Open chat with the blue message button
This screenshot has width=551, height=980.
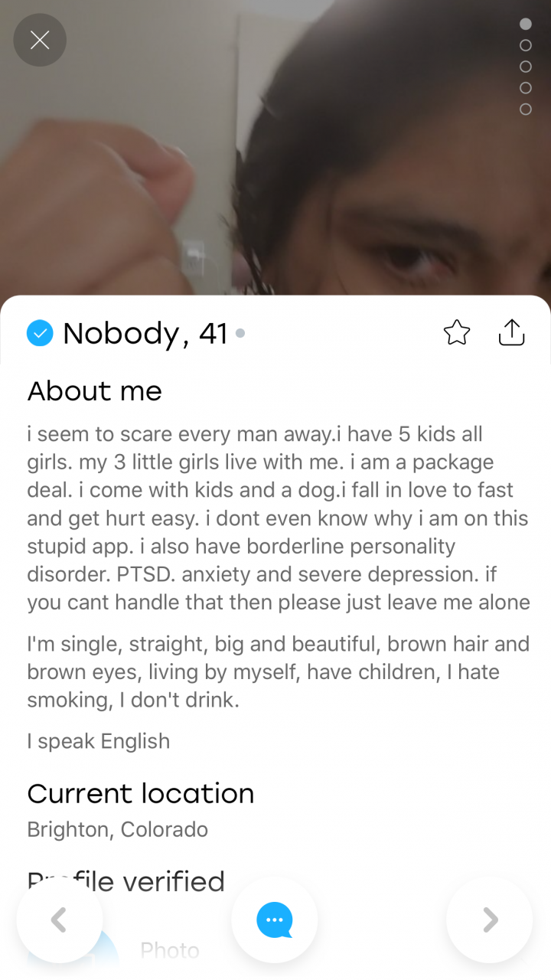coord(275,920)
